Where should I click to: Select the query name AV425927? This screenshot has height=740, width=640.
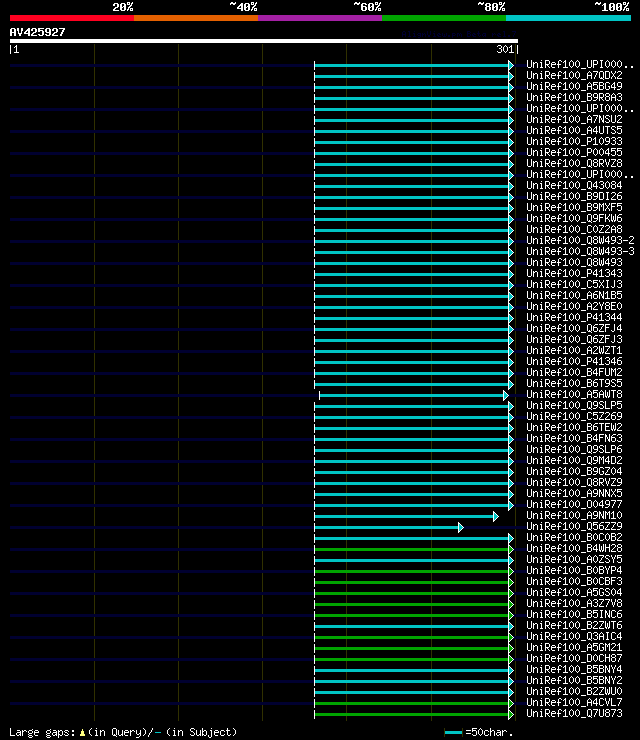pos(37,32)
